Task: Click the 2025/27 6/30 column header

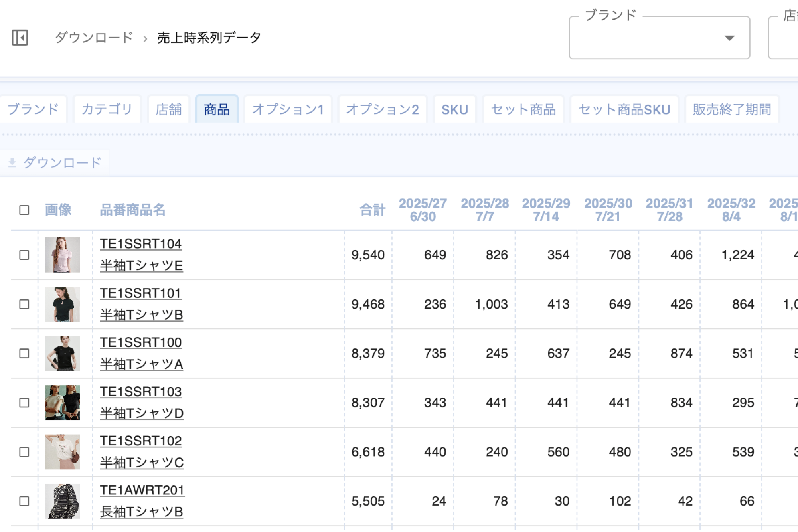Action: point(423,210)
